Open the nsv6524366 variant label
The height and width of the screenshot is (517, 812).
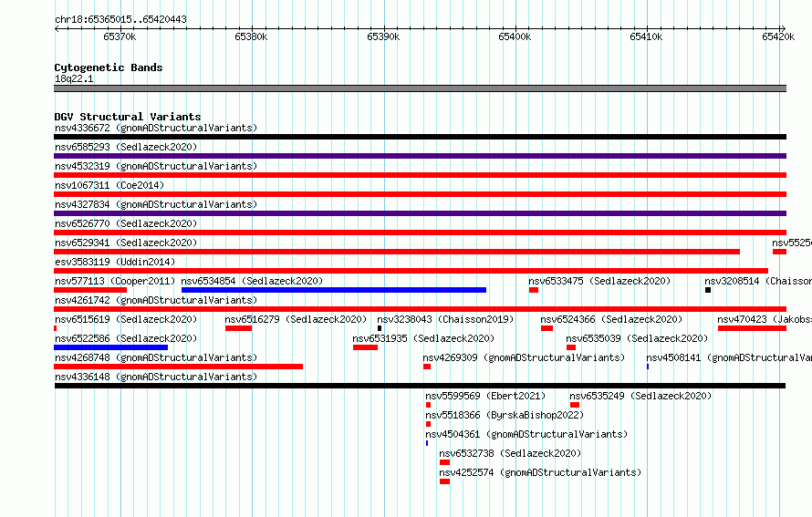(x=611, y=319)
